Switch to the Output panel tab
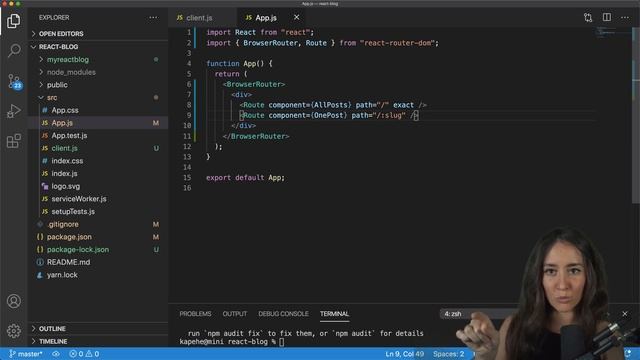This screenshot has height=360, width=640. click(235, 313)
